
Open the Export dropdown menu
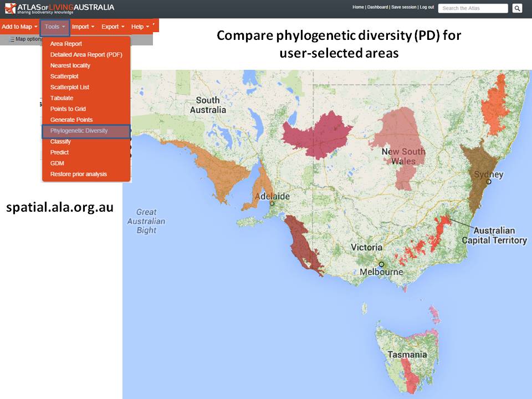(112, 27)
